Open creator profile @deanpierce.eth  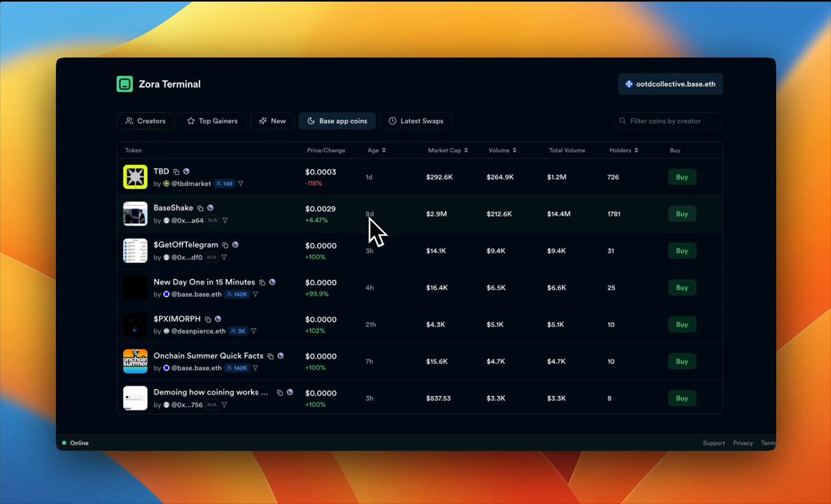[198, 331]
